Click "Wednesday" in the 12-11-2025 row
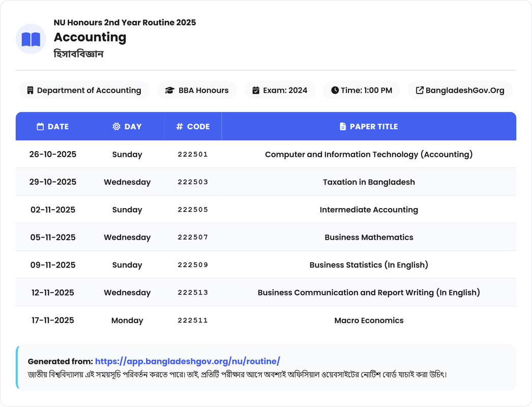This screenshot has width=532, height=407. 127,293
